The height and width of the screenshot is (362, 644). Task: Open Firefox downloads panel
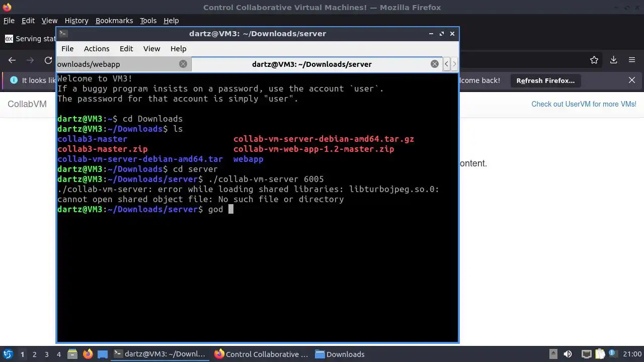613,60
